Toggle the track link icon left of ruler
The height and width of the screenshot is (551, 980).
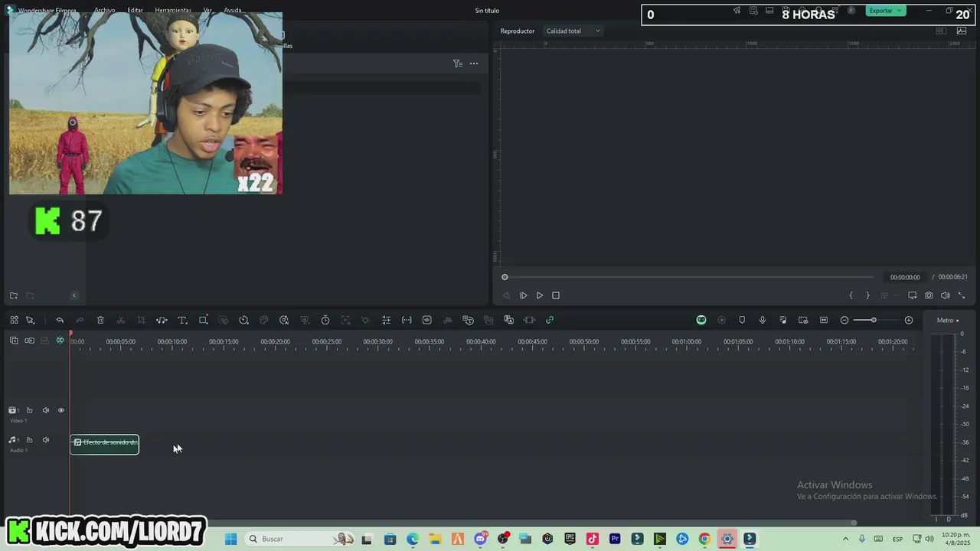29,341
